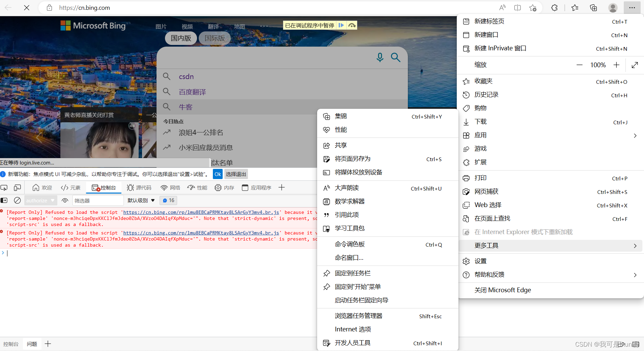Open the 默认级别 log level dropdown
Image resolution: width=644 pixels, height=351 pixels.
pos(141,200)
